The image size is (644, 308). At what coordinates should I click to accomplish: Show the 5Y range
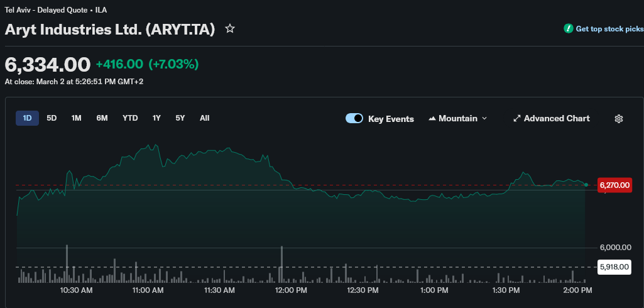180,118
